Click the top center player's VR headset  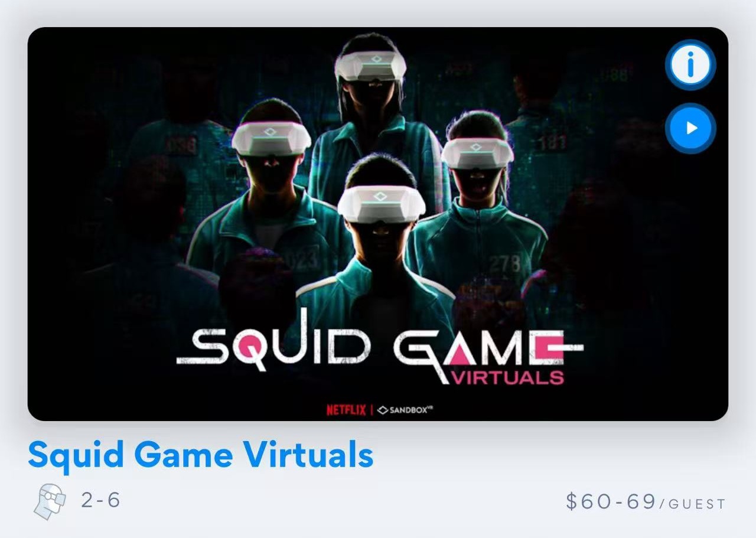370,66
